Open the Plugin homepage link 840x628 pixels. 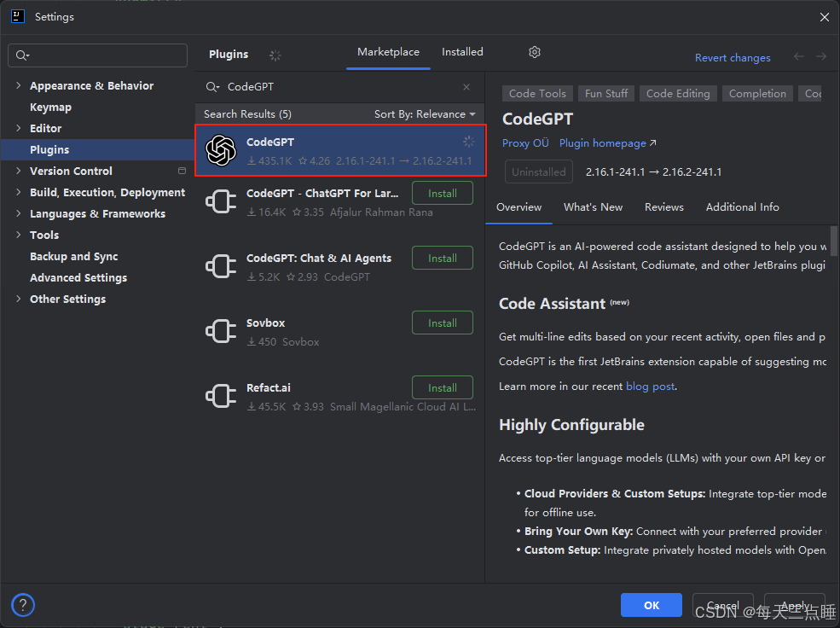point(607,143)
